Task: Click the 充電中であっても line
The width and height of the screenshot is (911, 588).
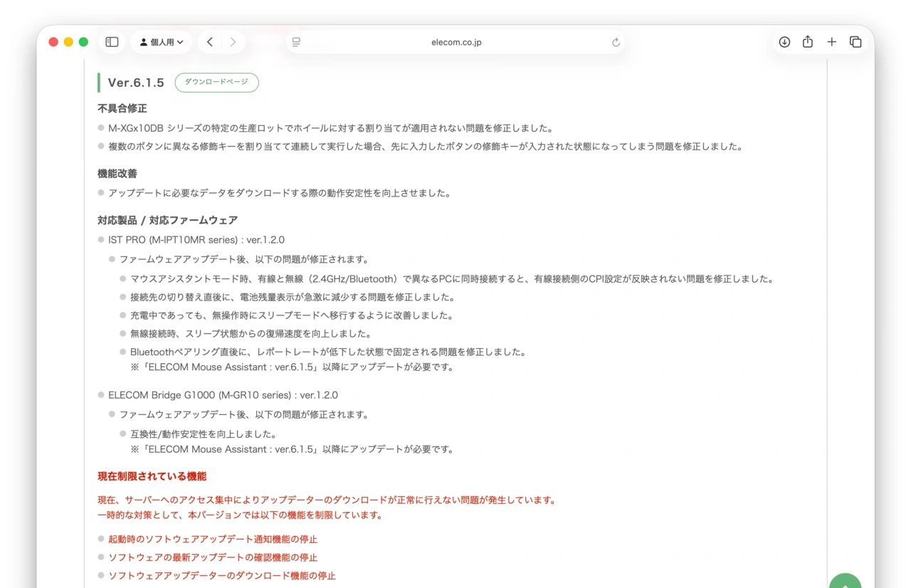Action: (x=292, y=315)
